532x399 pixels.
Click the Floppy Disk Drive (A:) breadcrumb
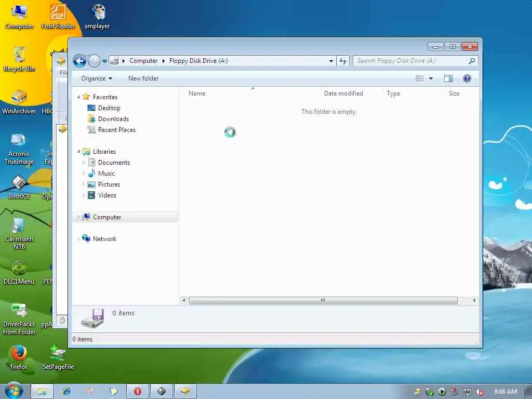[198, 61]
